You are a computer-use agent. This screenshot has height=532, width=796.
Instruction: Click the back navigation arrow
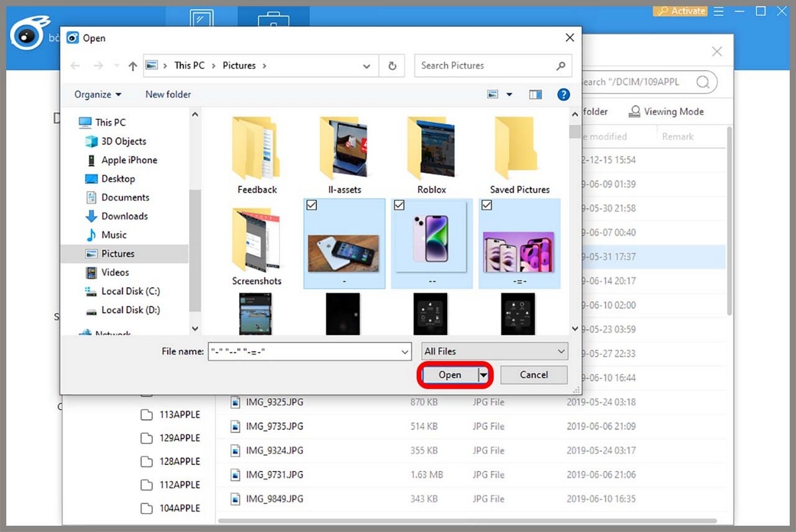75,66
